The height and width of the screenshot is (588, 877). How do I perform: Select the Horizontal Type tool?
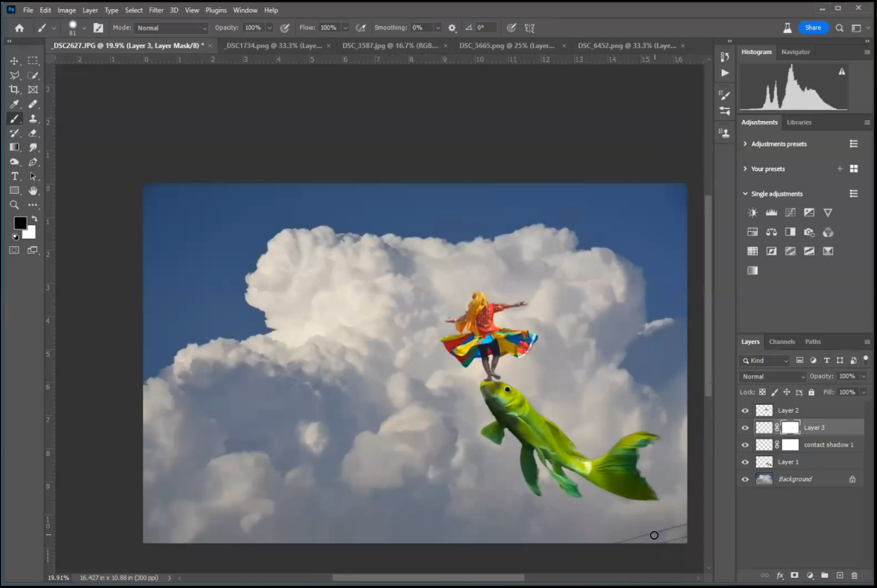(14, 177)
